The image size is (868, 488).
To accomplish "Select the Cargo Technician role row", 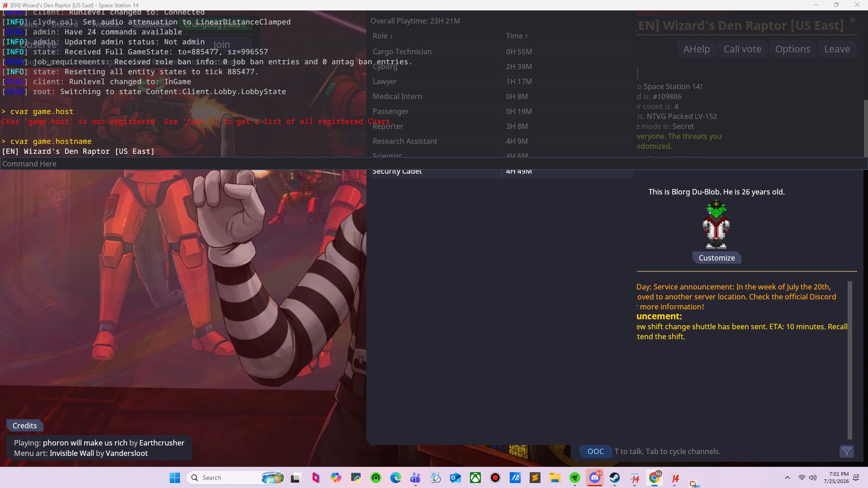I will tap(501, 52).
